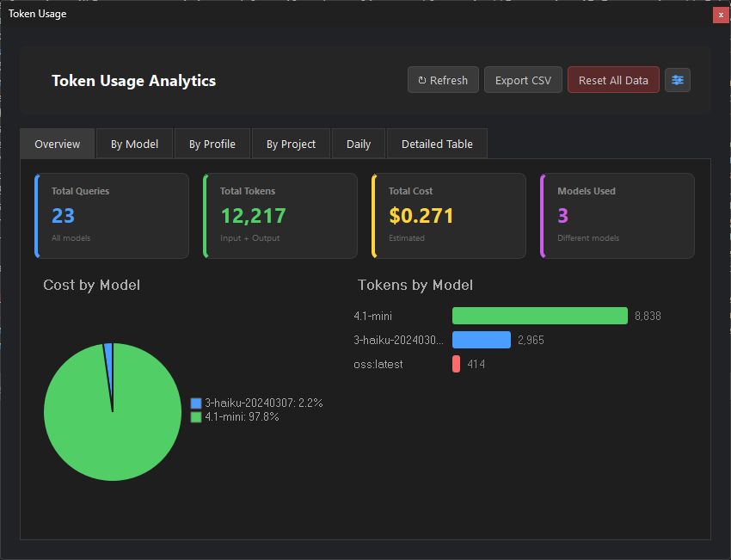Select the By Project tab
731x560 pixels.
coord(291,144)
